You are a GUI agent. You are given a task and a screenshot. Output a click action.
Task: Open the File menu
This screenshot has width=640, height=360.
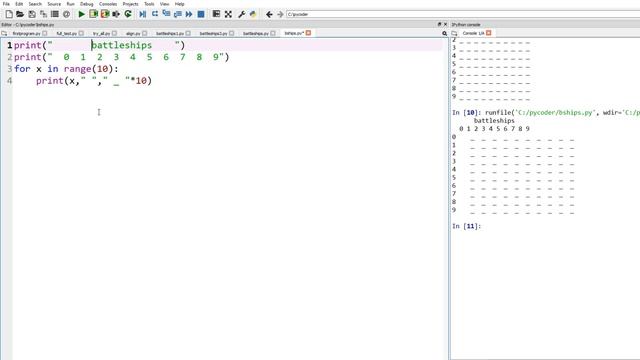6,4
